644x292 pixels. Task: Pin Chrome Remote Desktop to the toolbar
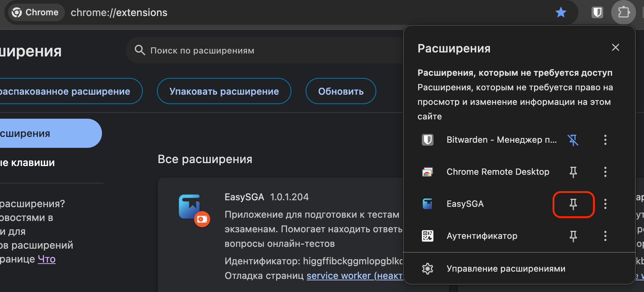573,171
